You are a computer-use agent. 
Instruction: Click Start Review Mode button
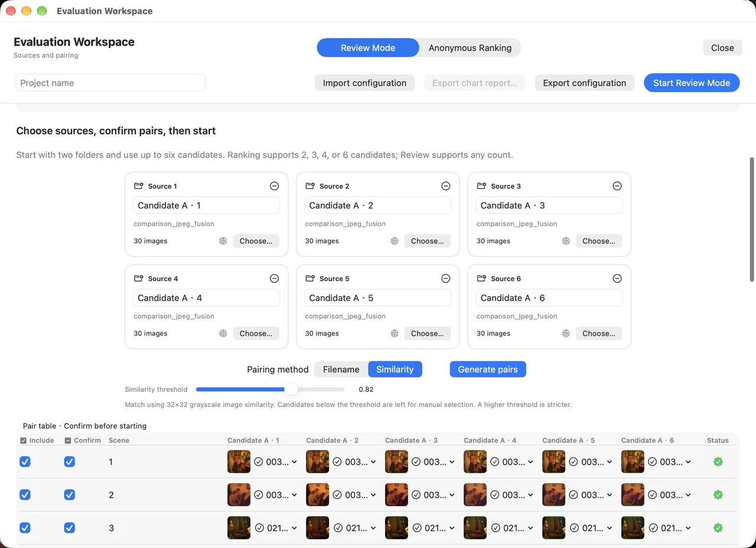coord(692,83)
